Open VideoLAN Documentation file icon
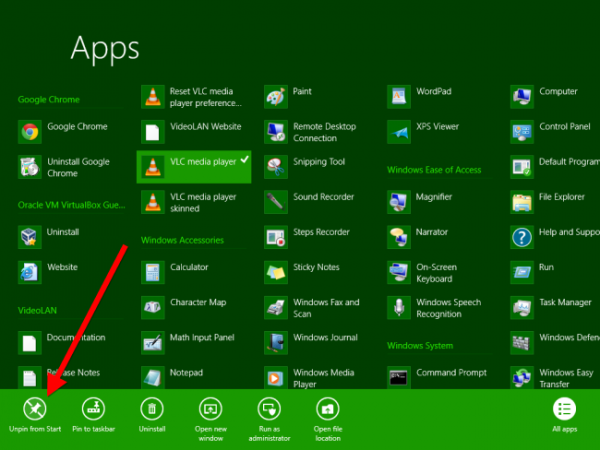The image size is (600, 450). [x=30, y=343]
